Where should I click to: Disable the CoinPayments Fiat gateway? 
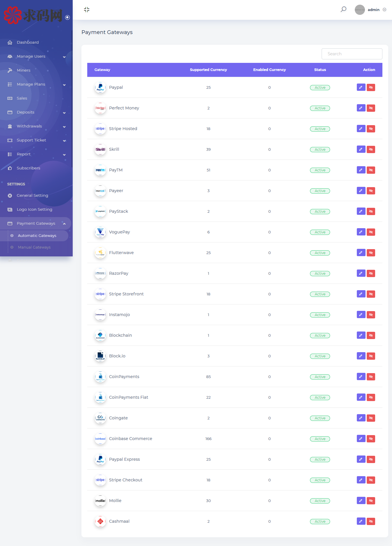pos(371,397)
